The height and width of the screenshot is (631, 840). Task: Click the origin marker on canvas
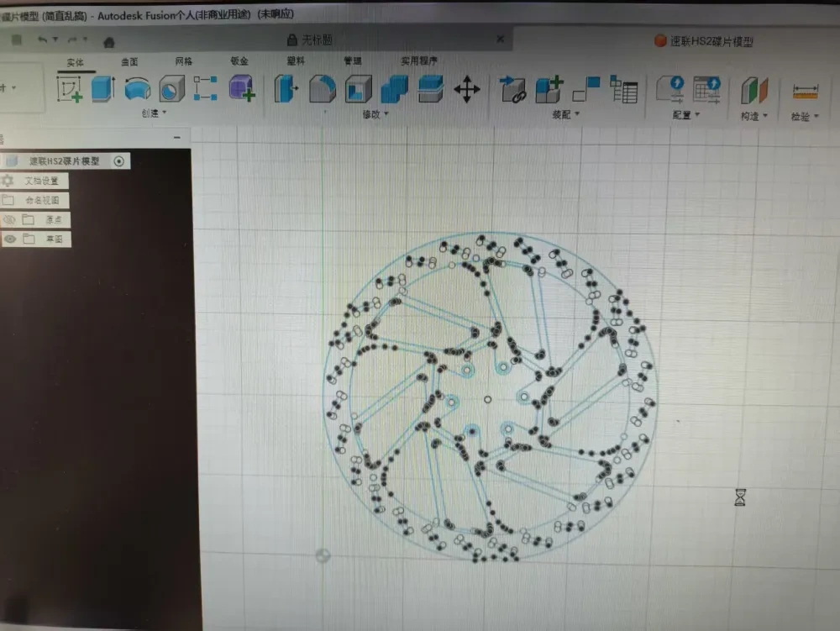[x=323, y=555]
